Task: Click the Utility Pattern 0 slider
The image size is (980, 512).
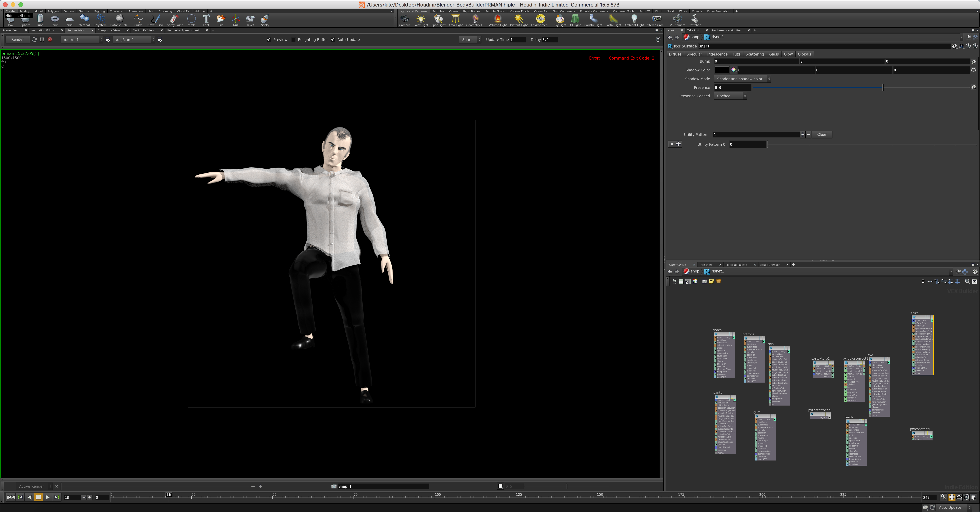Action: [x=872, y=144]
